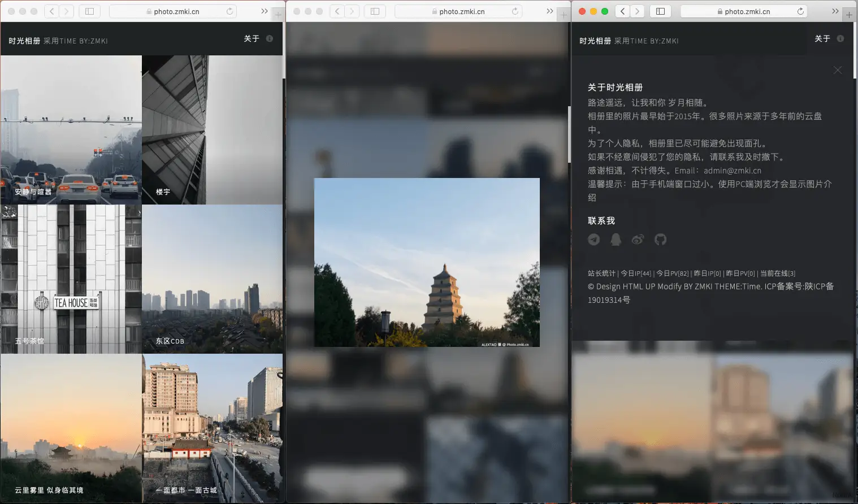
Task: Reload the page in the active right Safari window
Action: click(800, 11)
